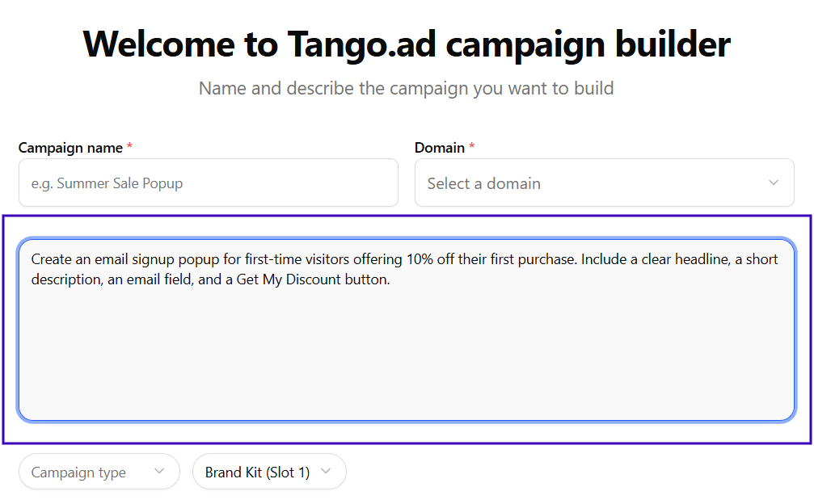Focus the Campaign name input field
This screenshot has width=814, height=504.
(x=209, y=183)
